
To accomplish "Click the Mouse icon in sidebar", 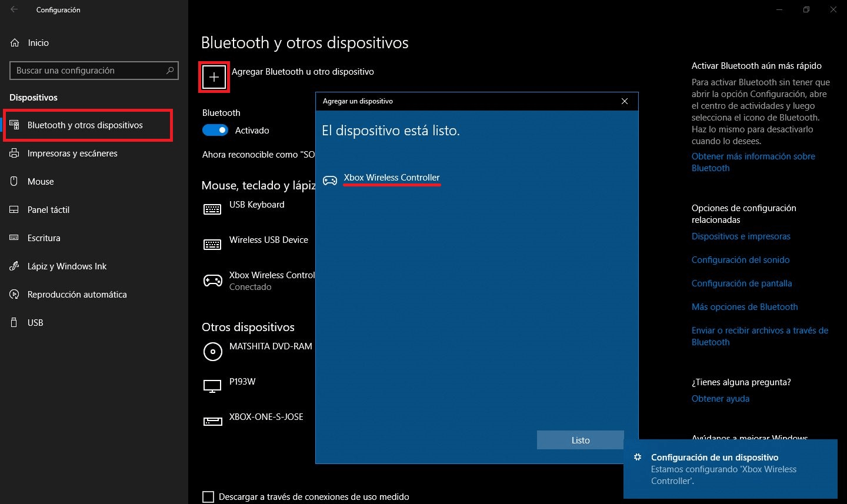I will pos(15,182).
